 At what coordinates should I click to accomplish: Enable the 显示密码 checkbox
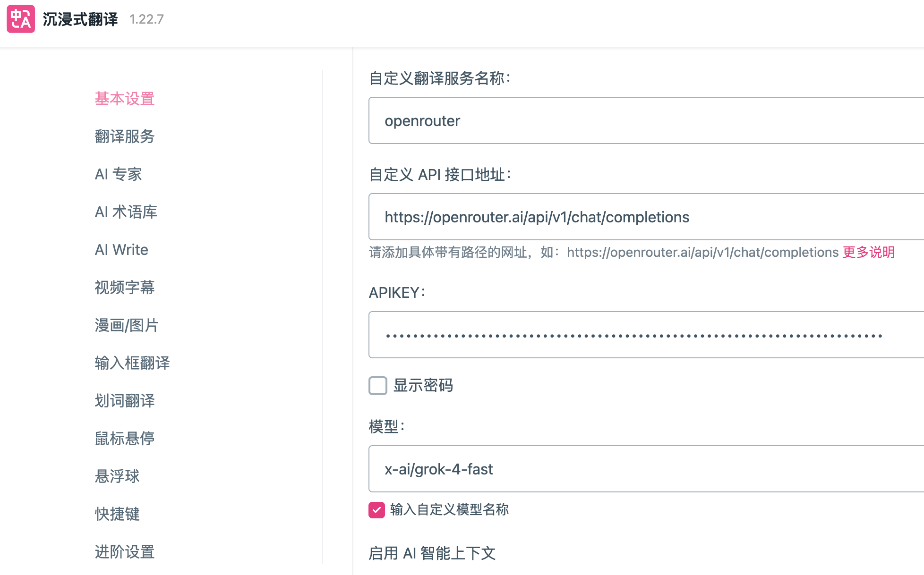pyautogui.click(x=378, y=386)
